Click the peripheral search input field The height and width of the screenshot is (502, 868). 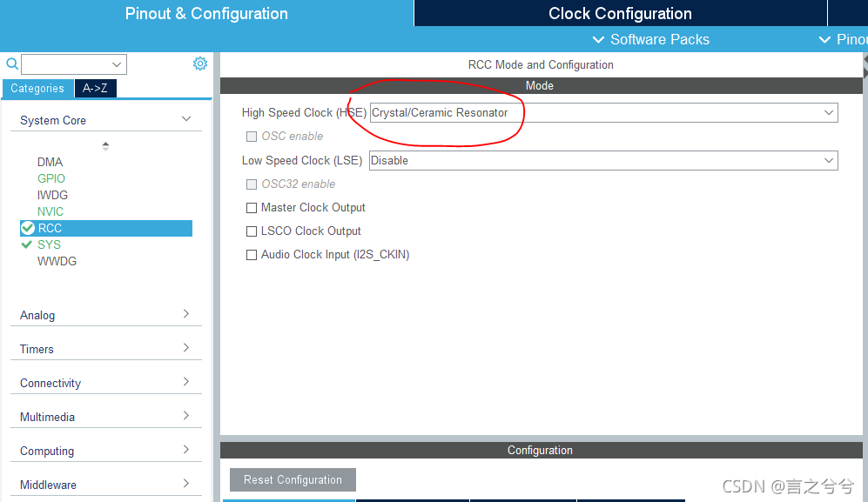point(74,64)
